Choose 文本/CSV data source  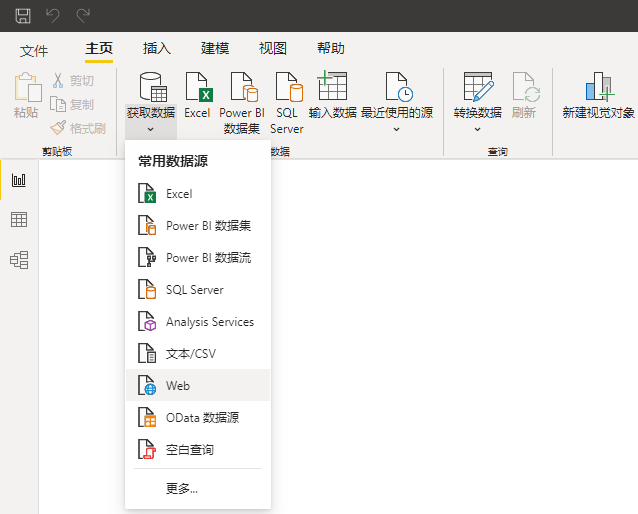(x=198, y=354)
